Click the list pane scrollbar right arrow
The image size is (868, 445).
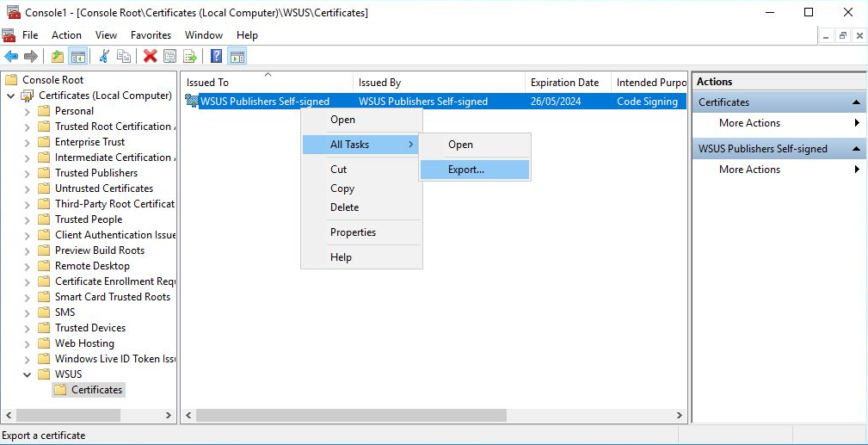680,415
